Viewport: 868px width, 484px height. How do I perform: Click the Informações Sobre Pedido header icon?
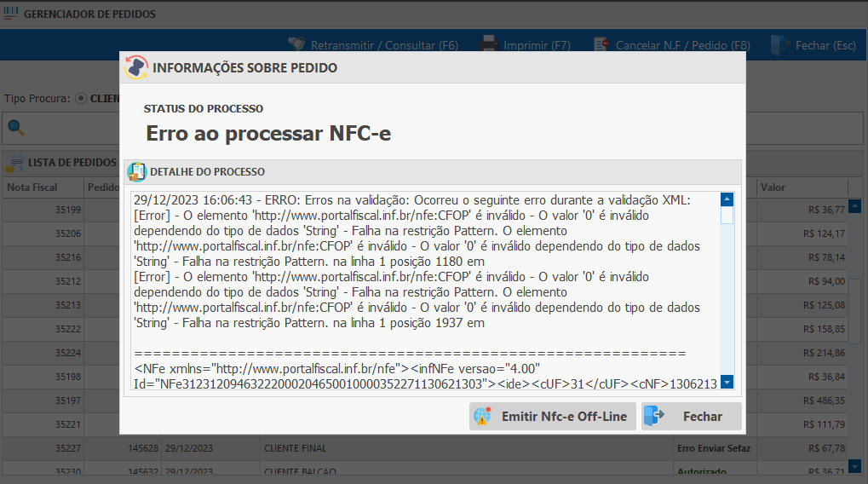136,67
